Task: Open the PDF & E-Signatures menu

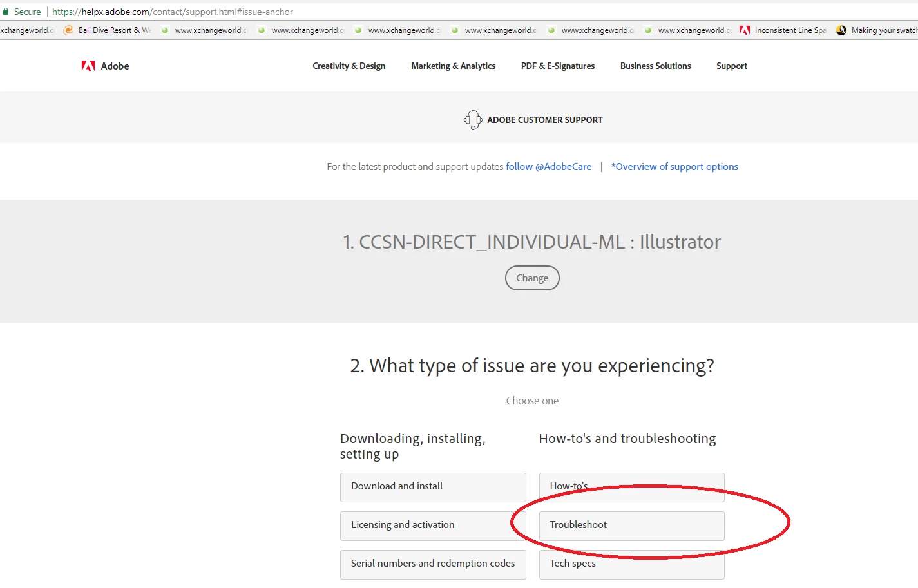Action: [x=558, y=66]
